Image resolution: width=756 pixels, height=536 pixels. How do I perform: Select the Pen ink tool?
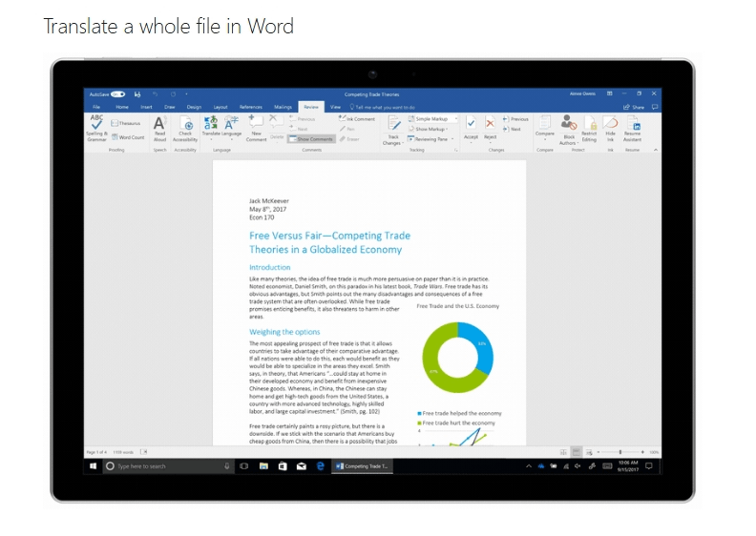(347, 129)
